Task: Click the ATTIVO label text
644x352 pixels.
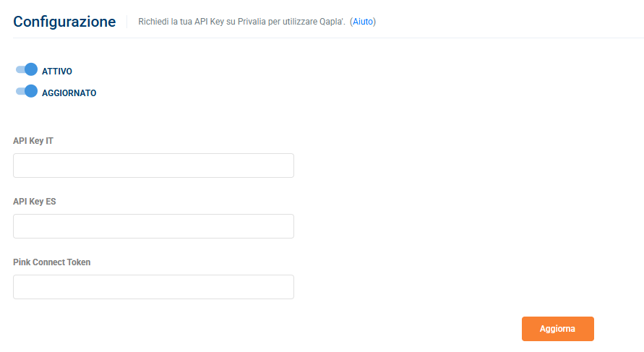Action: pos(57,72)
